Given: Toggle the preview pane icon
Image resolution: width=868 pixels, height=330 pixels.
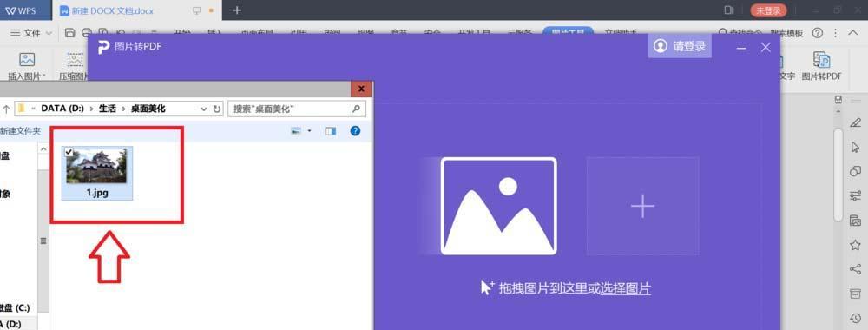Looking at the screenshot, I should click(331, 131).
